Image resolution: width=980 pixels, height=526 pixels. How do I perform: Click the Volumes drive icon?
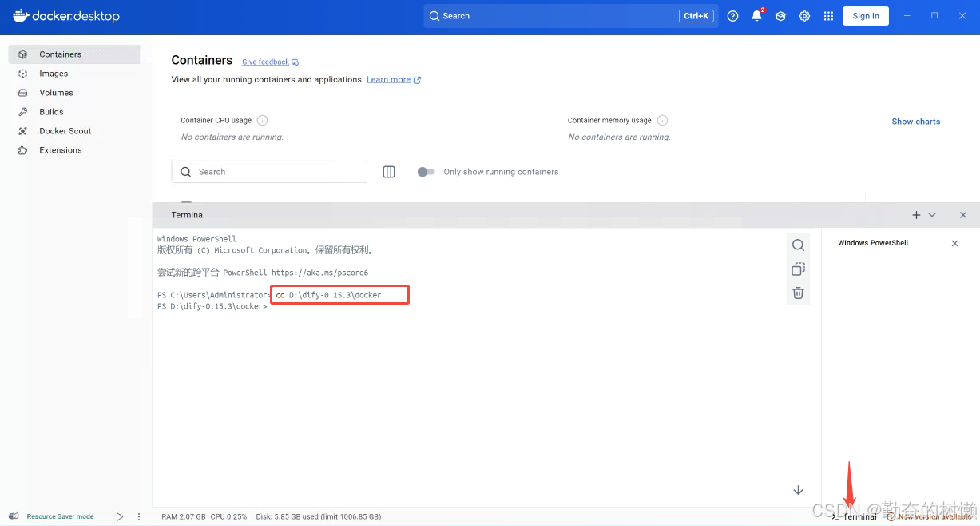click(x=23, y=93)
